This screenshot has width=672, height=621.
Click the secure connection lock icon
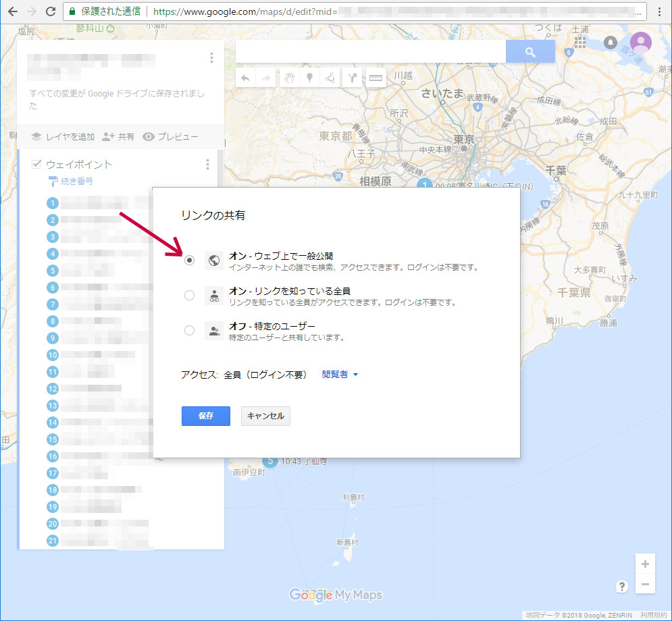(x=72, y=11)
